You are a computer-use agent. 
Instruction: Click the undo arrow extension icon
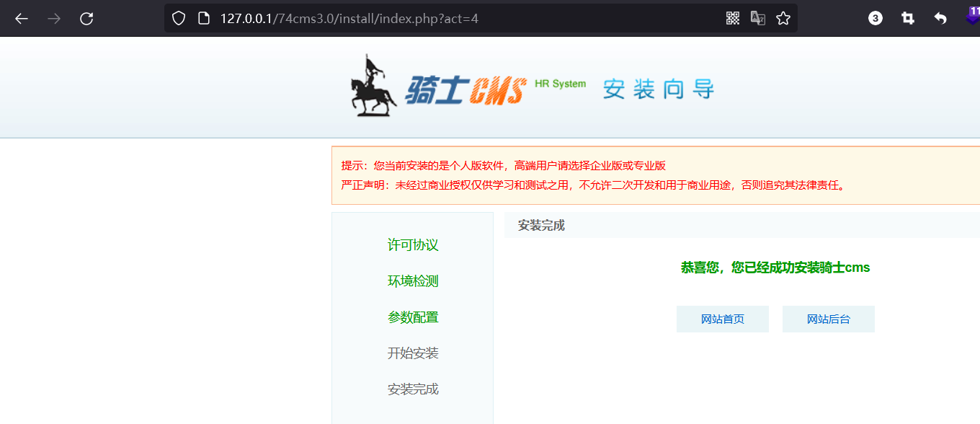coord(940,18)
